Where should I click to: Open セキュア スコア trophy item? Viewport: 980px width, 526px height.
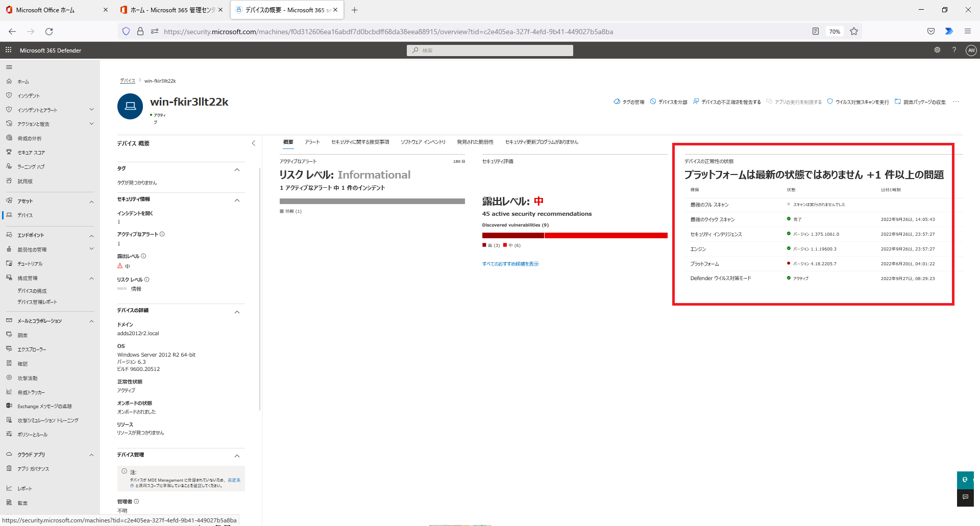(x=31, y=153)
